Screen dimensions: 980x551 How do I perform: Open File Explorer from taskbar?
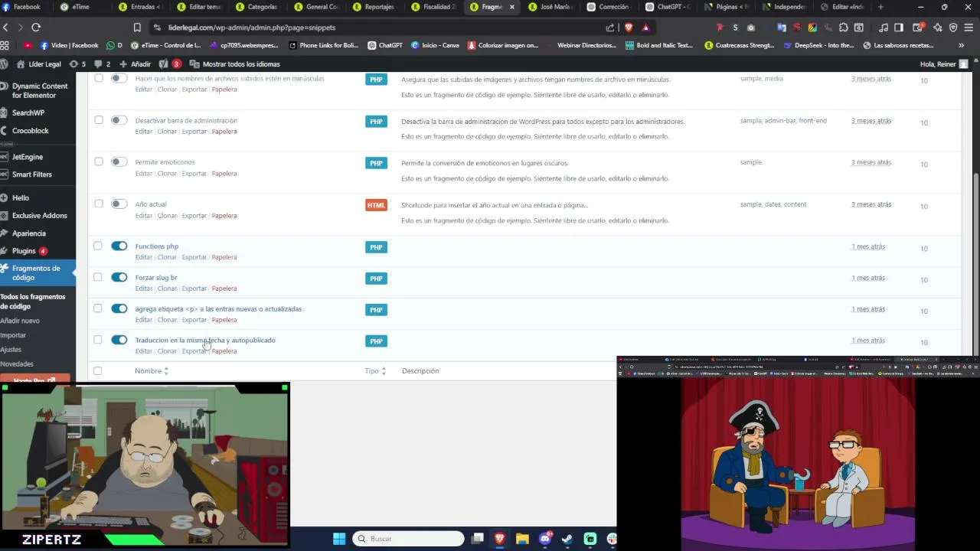(522, 539)
